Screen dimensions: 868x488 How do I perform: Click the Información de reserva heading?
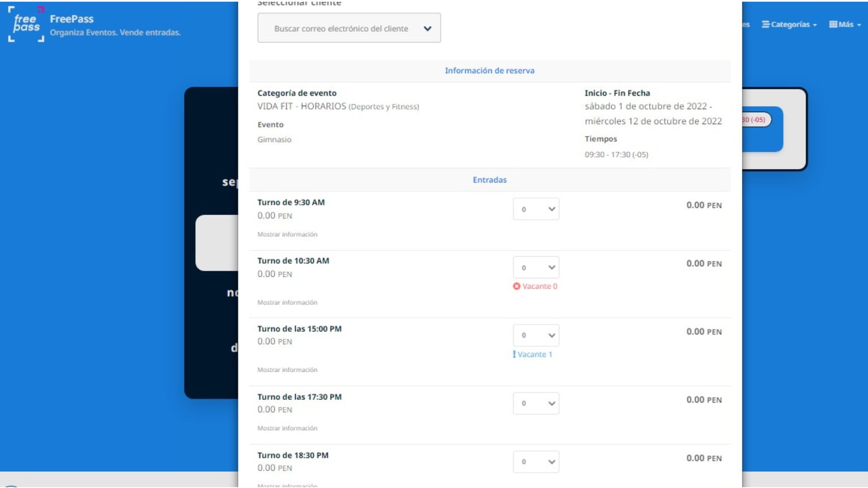coord(490,70)
